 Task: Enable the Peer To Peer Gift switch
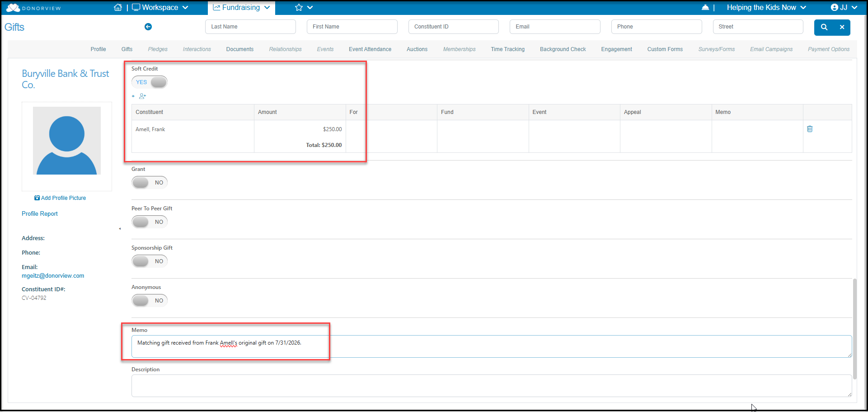click(x=150, y=222)
